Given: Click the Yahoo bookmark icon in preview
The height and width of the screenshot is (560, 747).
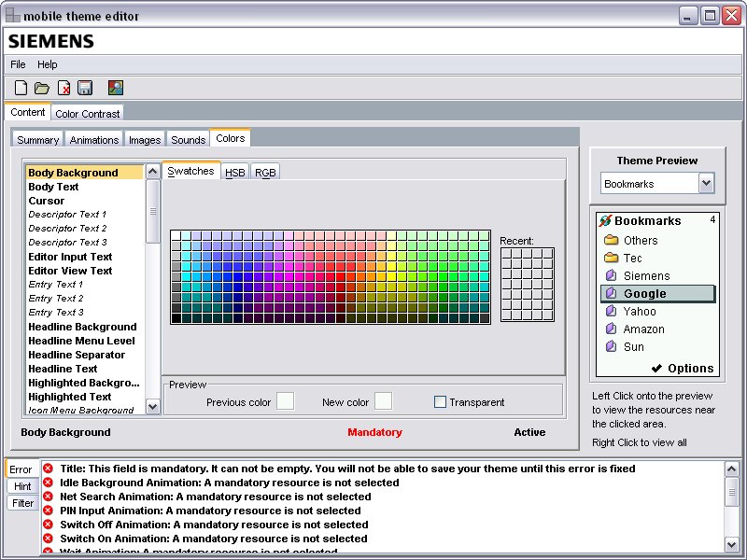Looking at the screenshot, I should tap(612, 311).
